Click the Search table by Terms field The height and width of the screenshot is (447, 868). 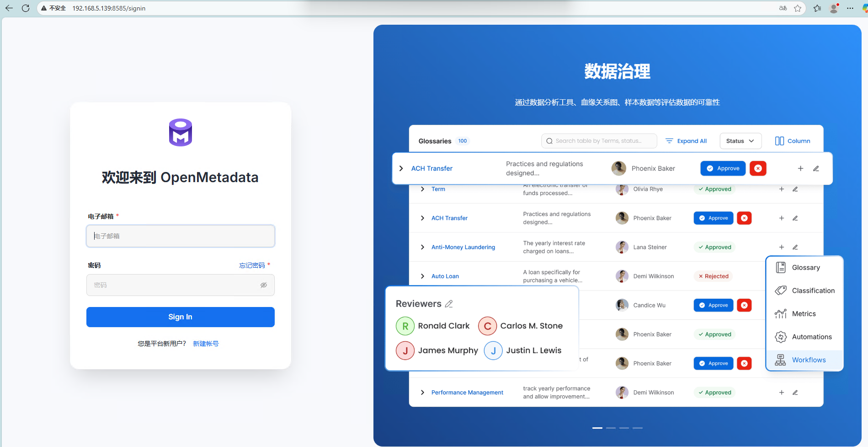coord(599,141)
